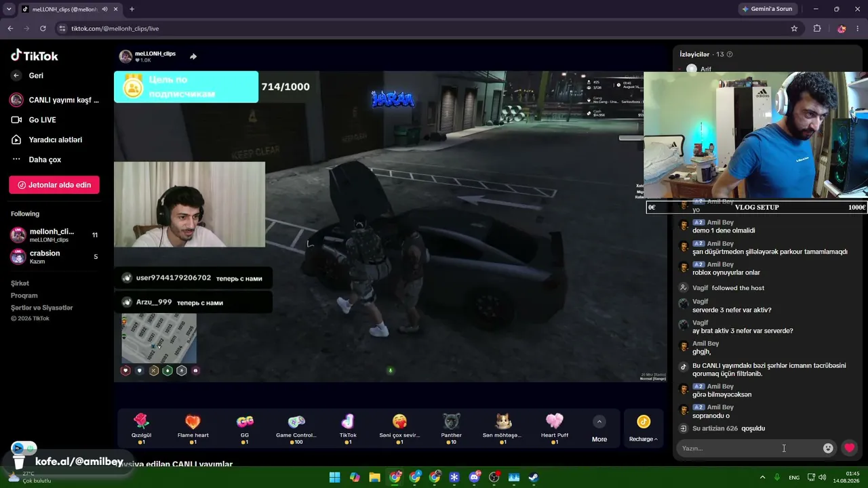
Task: Open the streamer's meLLONH_clips profile avatar
Action: [125, 56]
